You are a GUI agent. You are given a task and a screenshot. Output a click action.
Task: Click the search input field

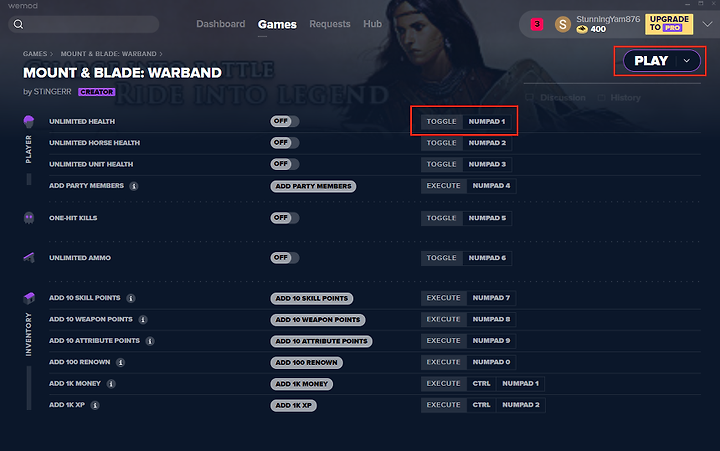click(x=84, y=24)
